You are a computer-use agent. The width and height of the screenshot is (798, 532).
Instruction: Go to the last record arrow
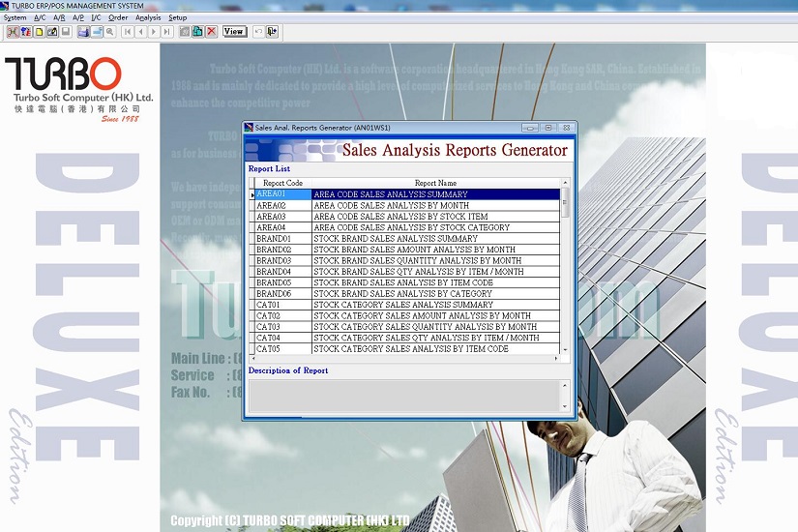[167, 32]
